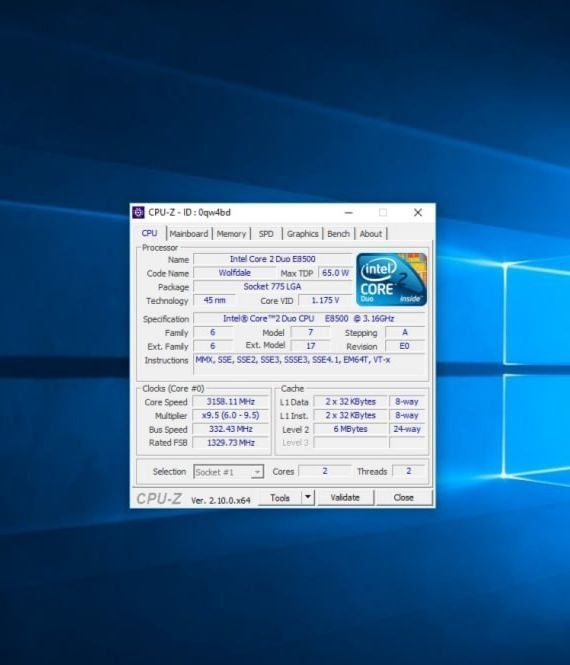The height and width of the screenshot is (665, 570).
Task: Click the Level 2 24-way value
Action: tap(407, 429)
